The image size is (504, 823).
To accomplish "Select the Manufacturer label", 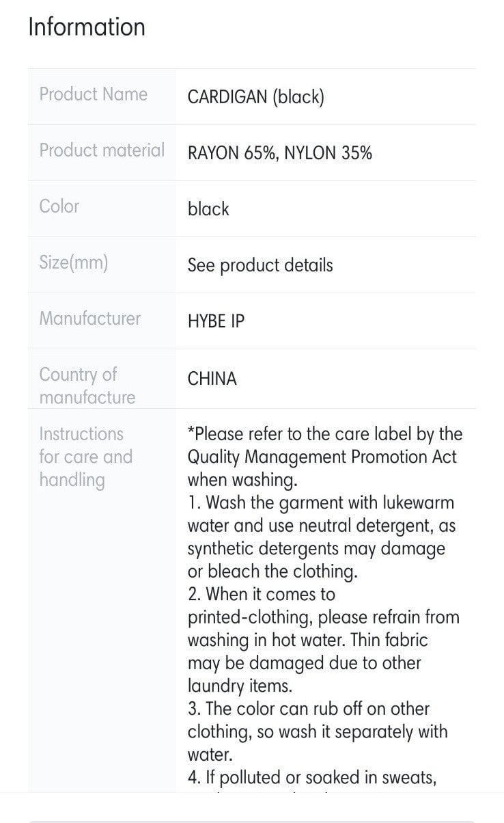I will (x=89, y=319).
